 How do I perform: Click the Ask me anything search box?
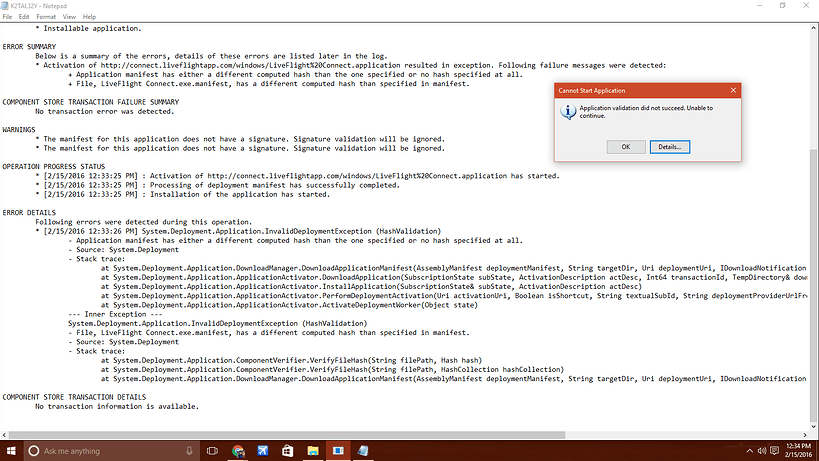click(x=111, y=451)
